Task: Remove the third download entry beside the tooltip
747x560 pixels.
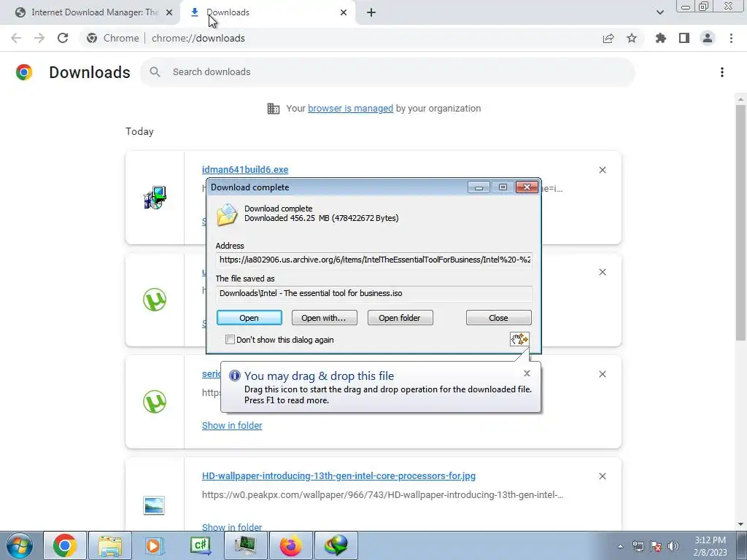Action: coord(603,374)
